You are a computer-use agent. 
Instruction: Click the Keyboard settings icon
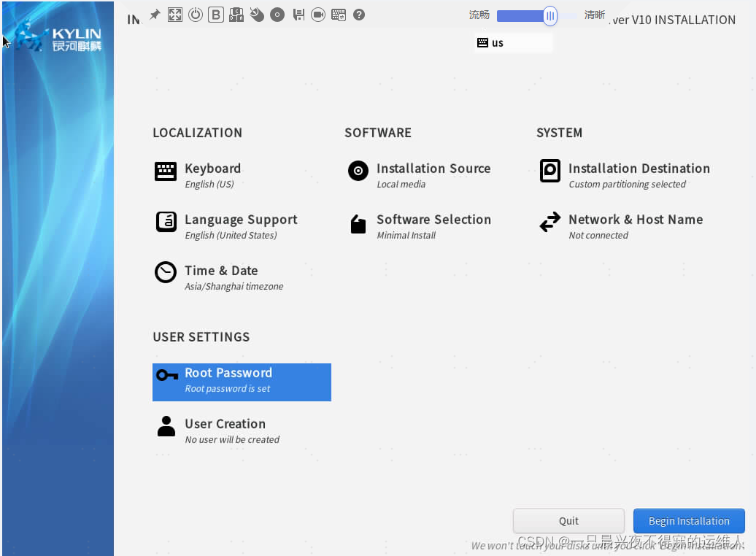tap(166, 171)
